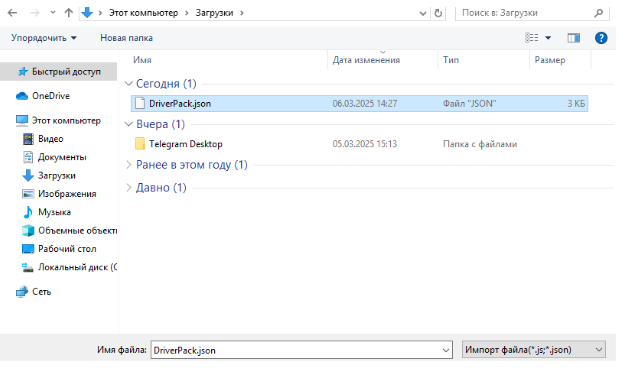
Task: Open 'Сеть' in the navigation pane
Action: click(41, 292)
